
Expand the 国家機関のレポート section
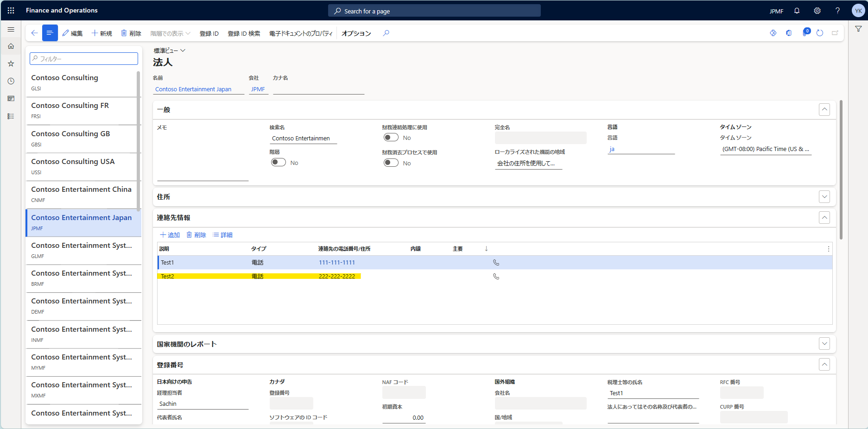click(x=824, y=344)
